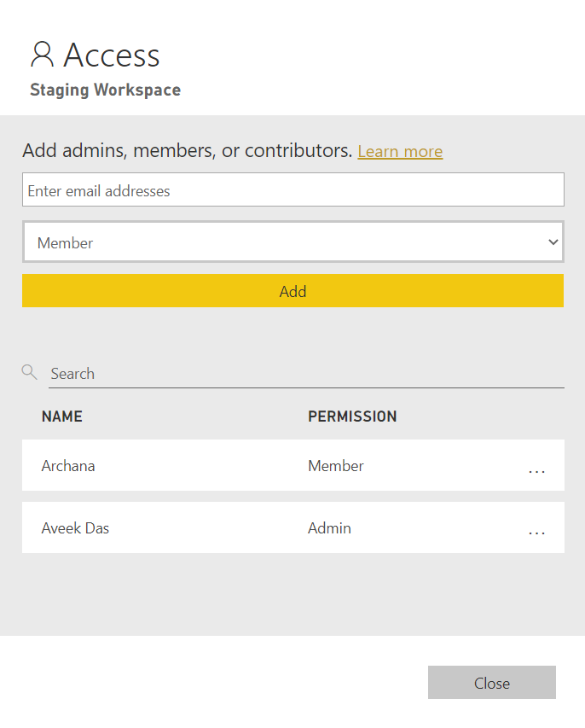Image resolution: width=585 pixels, height=728 pixels.
Task: Select the Archana user name
Action: point(68,466)
